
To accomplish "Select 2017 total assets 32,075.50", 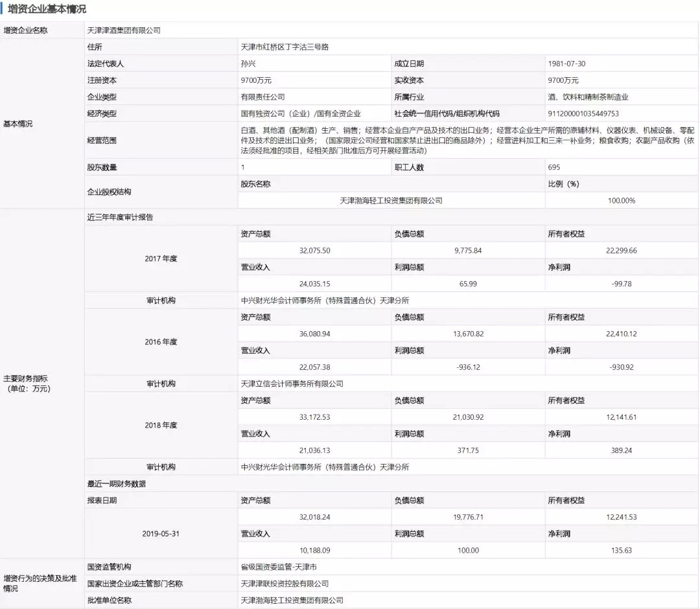I will (x=315, y=251).
